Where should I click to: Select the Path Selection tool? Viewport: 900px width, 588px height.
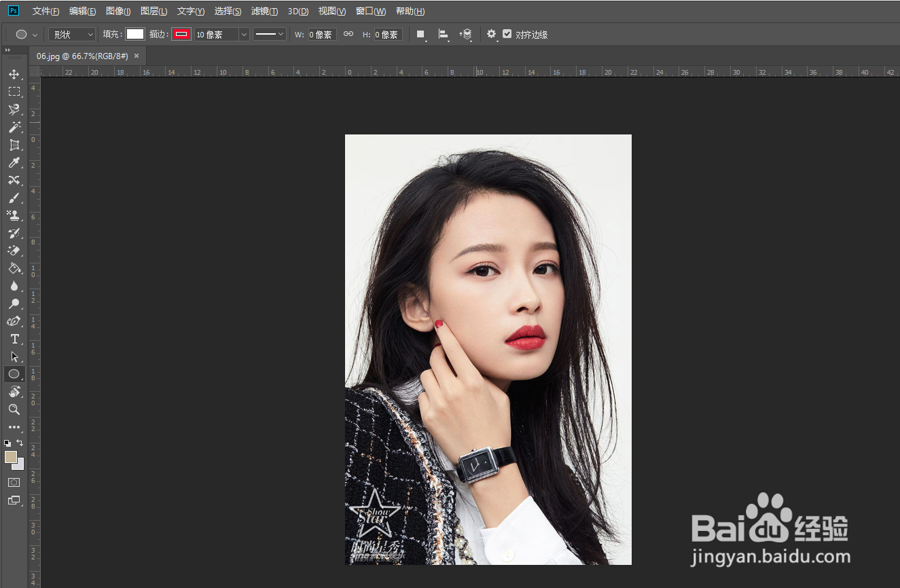point(14,356)
